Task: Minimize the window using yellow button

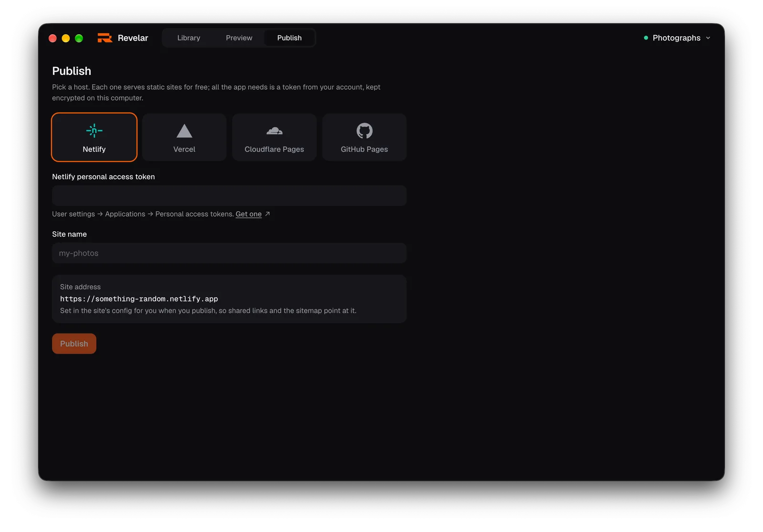Action: pos(66,38)
